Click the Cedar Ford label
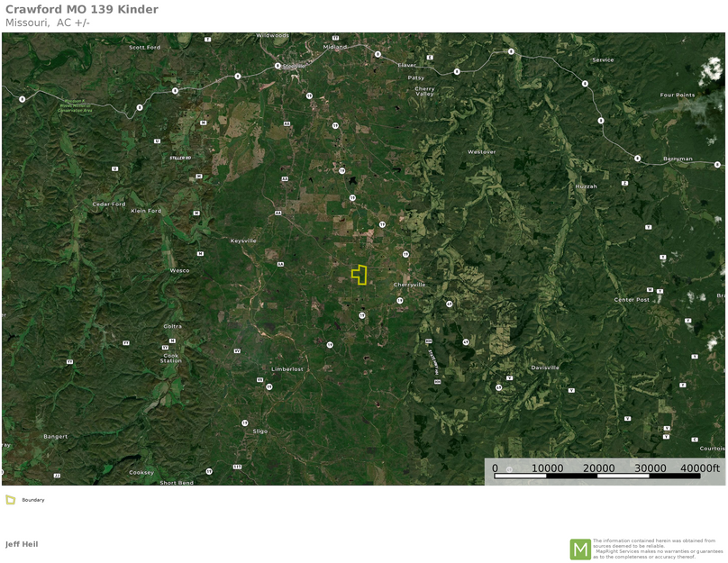This screenshot has width=728, height=563. pyautogui.click(x=109, y=204)
